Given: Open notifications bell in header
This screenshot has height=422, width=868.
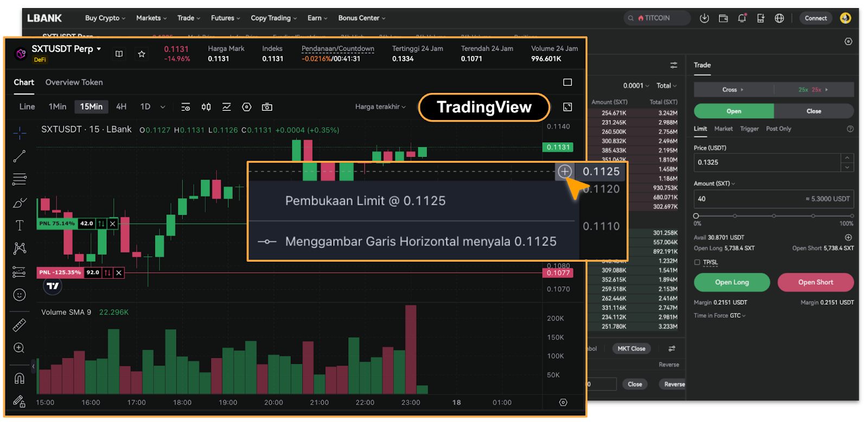Looking at the screenshot, I should (742, 18).
